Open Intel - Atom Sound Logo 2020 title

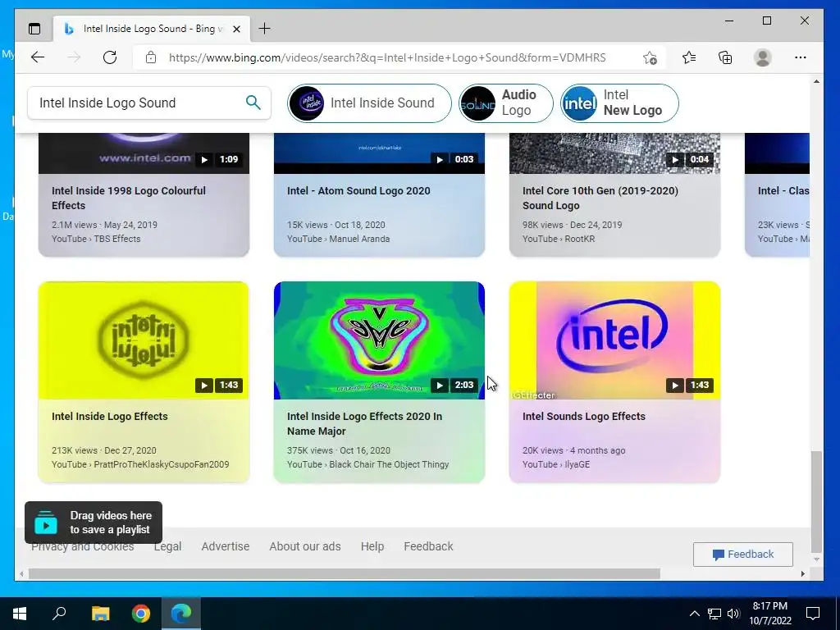[358, 190]
